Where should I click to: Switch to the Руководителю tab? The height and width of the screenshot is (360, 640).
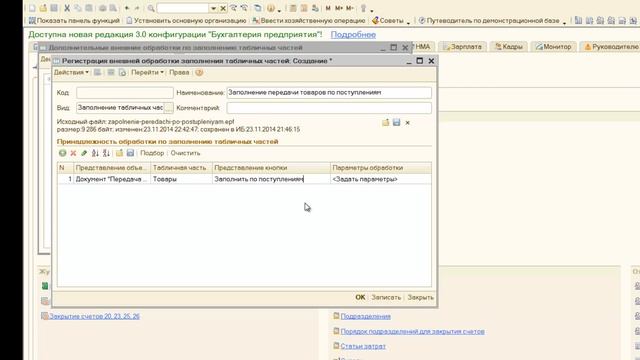coord(611,47)
